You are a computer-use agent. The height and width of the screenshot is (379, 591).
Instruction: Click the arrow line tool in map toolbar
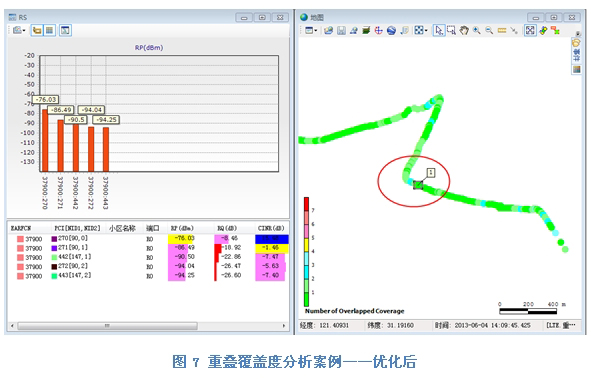point(514,31)
